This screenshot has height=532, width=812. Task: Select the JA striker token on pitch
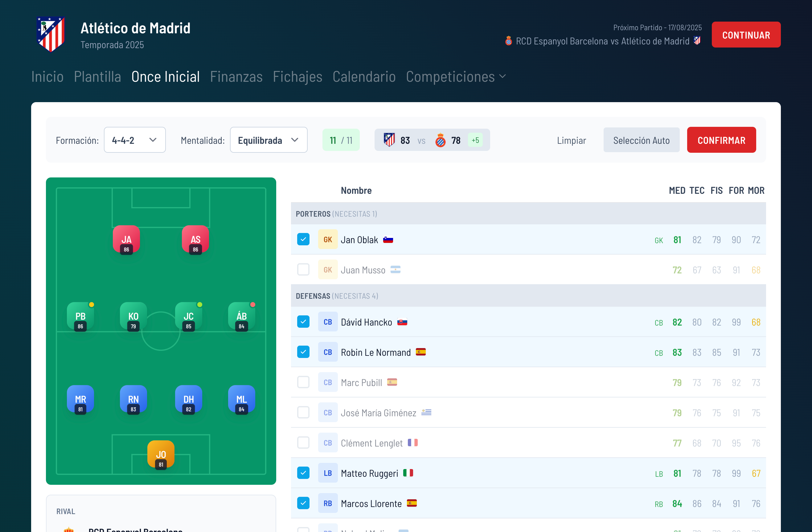pos(126,239)
